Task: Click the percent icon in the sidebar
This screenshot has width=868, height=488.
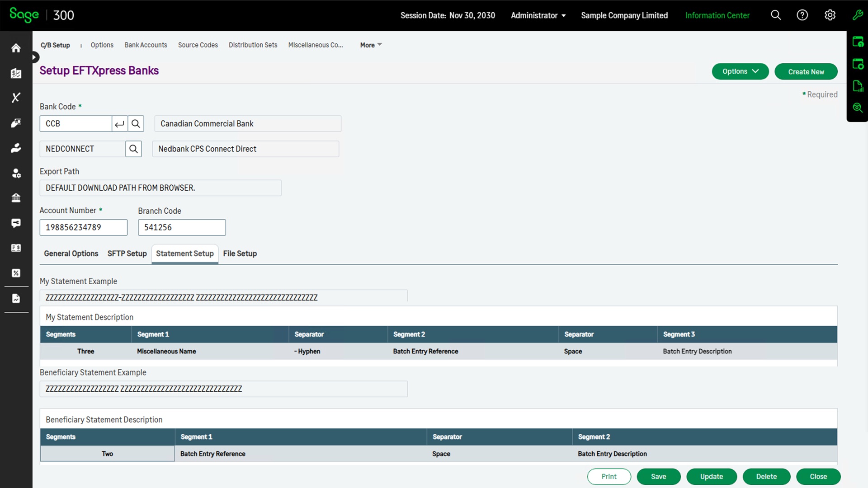Action: click(x=16, y=273)
